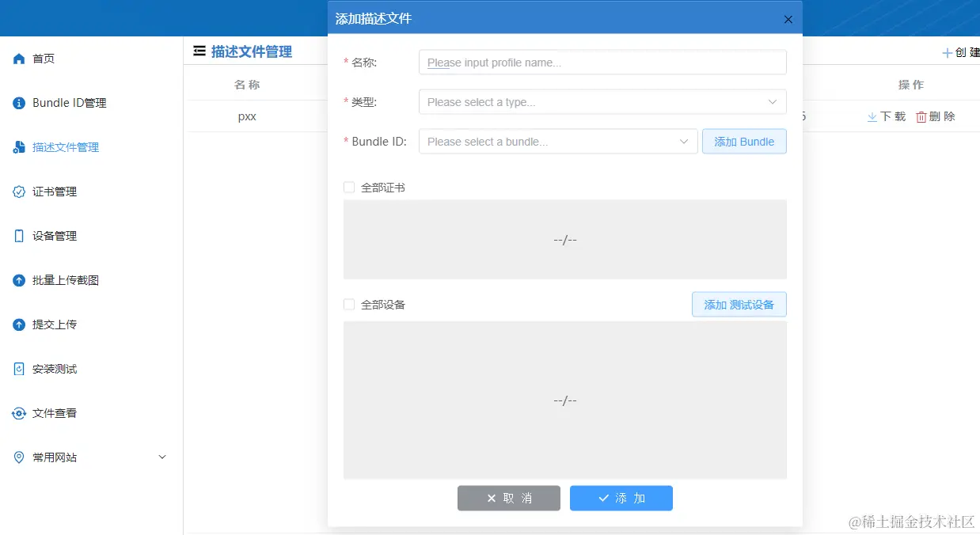The width and height of the screenshot is (980, 535).
Task: Click the 添加测试设备 button
Action: point(738,304)
